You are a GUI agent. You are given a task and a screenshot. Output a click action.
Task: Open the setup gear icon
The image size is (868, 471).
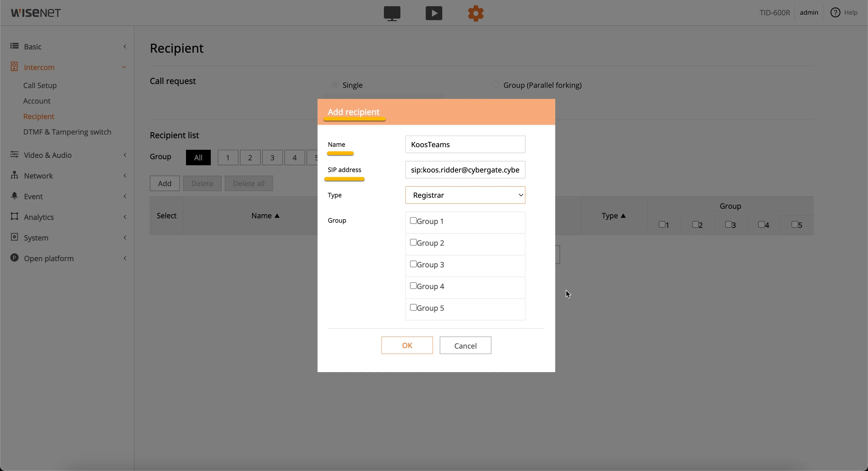(476, 13)
